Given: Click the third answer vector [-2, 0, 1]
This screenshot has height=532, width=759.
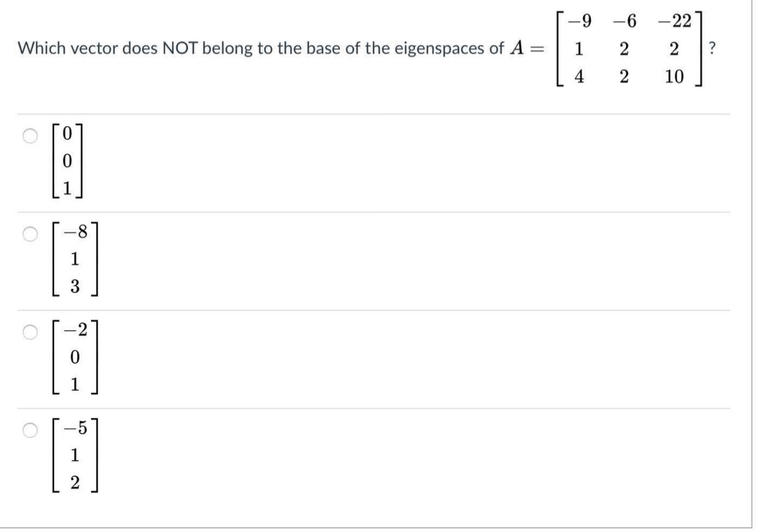Looking at the screenshot, I should 73,355.
